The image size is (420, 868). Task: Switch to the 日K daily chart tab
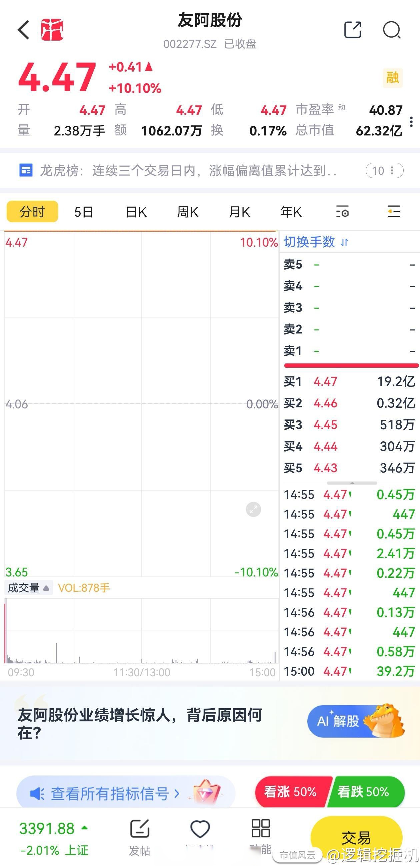(x=136, y=212)
